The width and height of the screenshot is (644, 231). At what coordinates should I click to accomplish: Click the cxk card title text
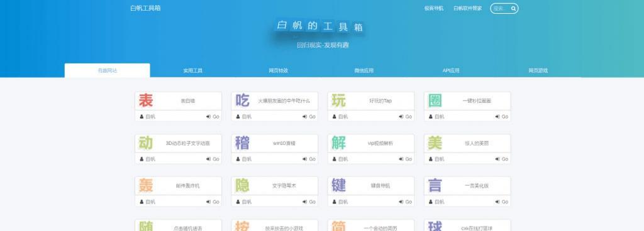[477, 228]
